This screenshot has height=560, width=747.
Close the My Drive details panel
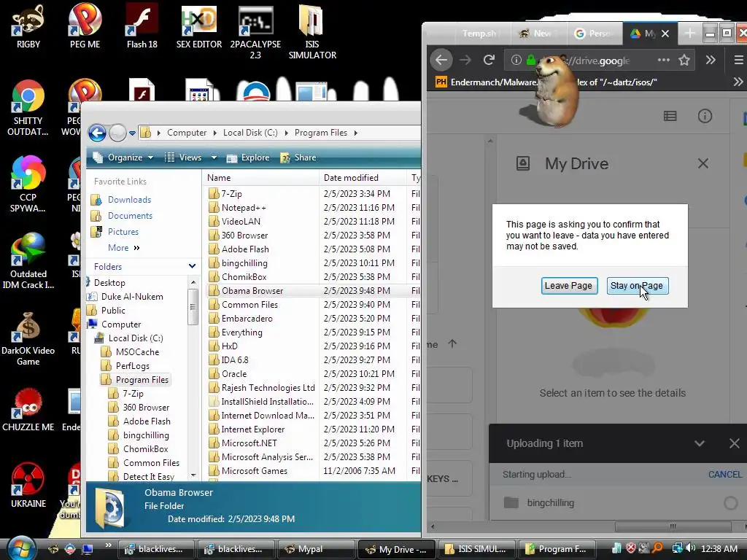(703, 163)
